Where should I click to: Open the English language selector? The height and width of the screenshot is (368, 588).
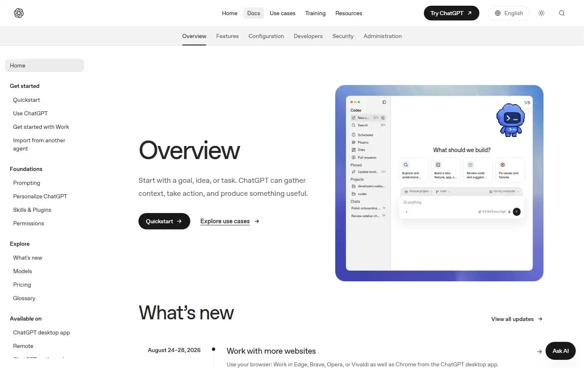509,13
